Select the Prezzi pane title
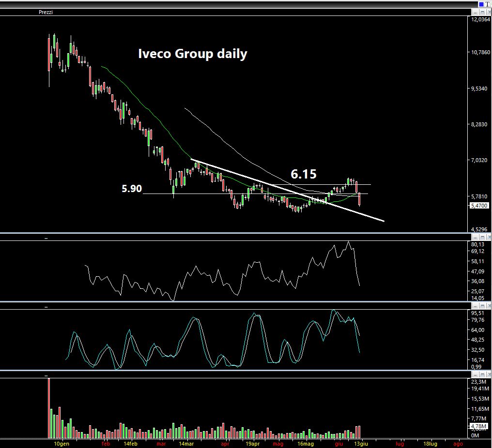Image resolution: width=492 pixels, height=448 pixels. tap(46, 12)
